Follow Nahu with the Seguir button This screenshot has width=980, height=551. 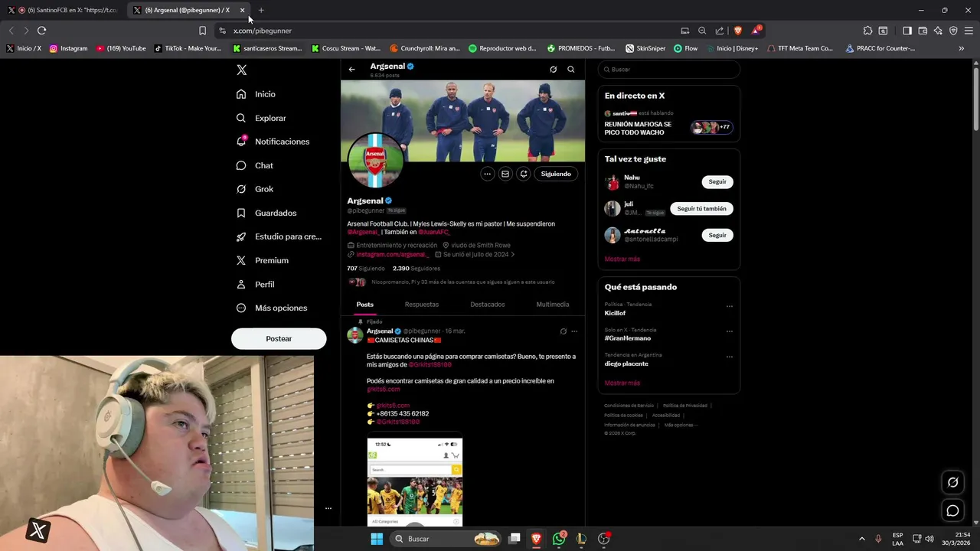717,182
